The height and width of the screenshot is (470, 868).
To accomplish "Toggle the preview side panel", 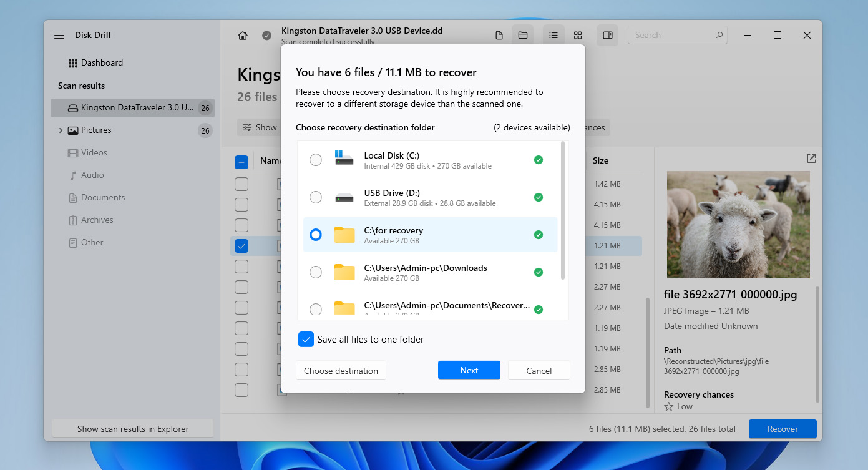I will pyautogui.click(x=608, y=36).
